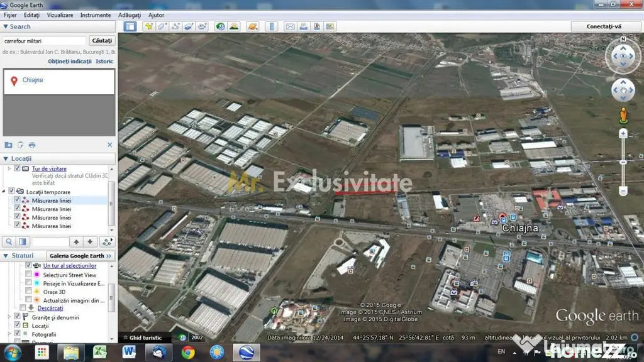Open the historical imagery clock icon
This screenshot has width=644, height=362.
pyautogui.click(x=221, y=26)
